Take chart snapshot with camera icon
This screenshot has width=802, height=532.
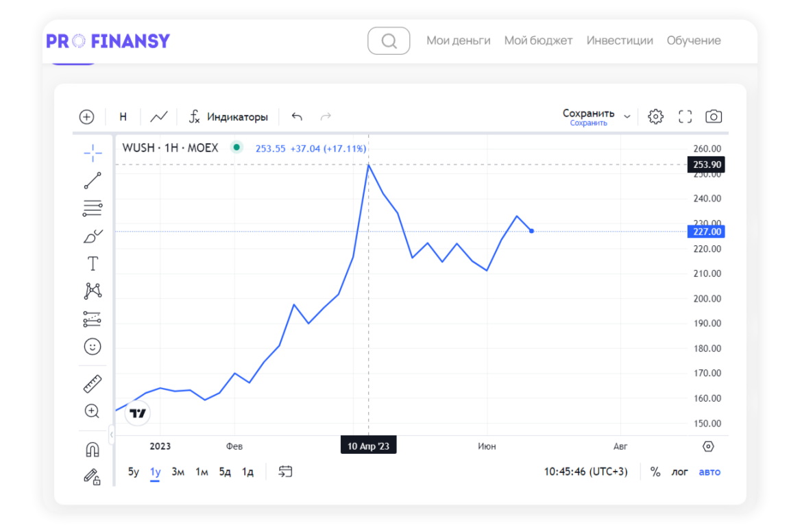pos(714,117)
